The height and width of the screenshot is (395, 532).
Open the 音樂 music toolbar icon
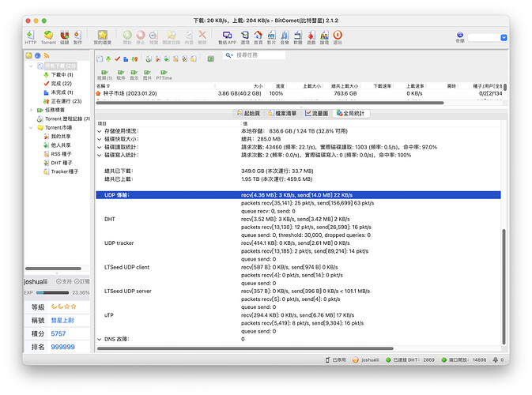tap(285, 37)
